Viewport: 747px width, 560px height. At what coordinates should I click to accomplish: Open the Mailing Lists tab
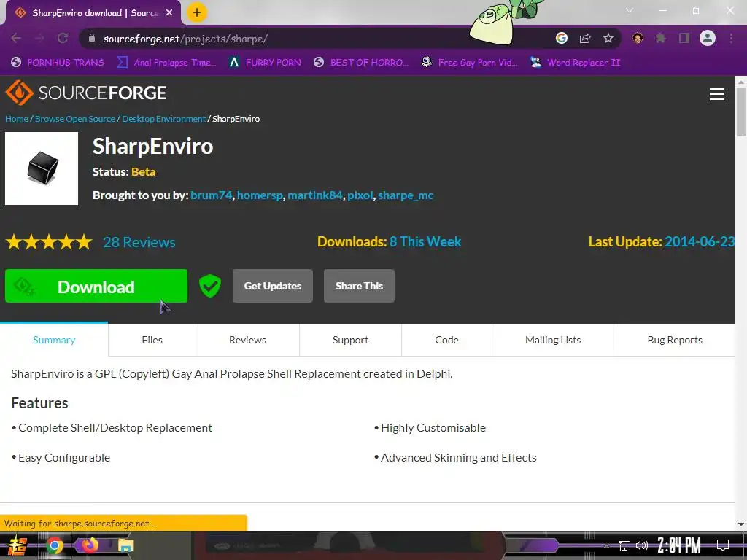tap(553, 340)
